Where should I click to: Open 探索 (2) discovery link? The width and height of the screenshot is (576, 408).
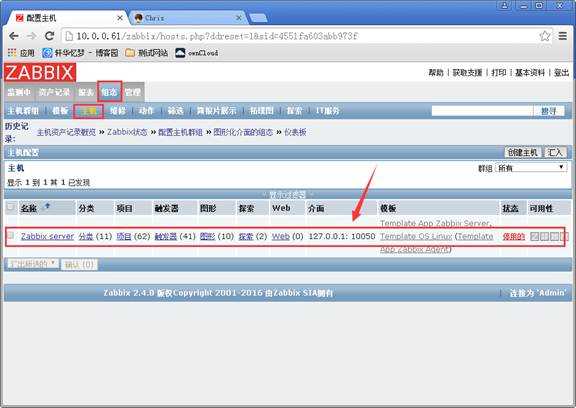(246, 236)
